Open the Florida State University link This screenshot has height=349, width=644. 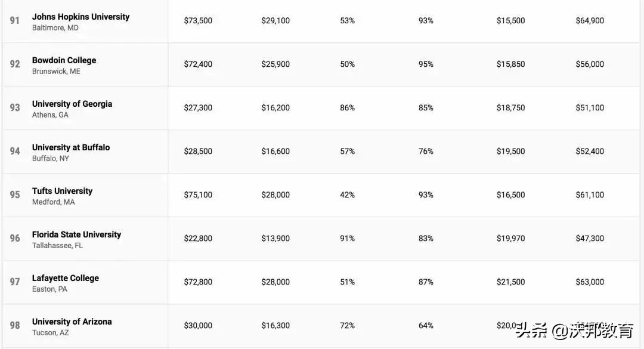click(x=76, y=234)
